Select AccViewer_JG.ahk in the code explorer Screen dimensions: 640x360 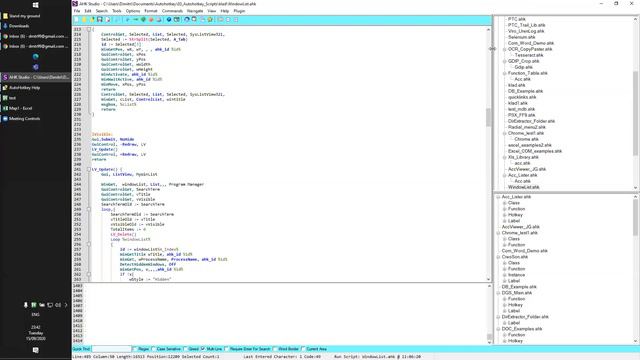(x=520, y=227)
